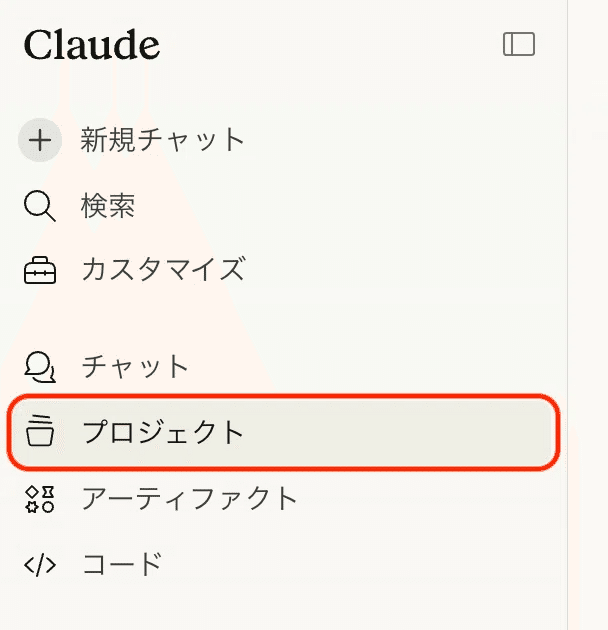Screen dimensions: 608x630
Task: Click the projects bucket icon
Action: coord(40,432)
